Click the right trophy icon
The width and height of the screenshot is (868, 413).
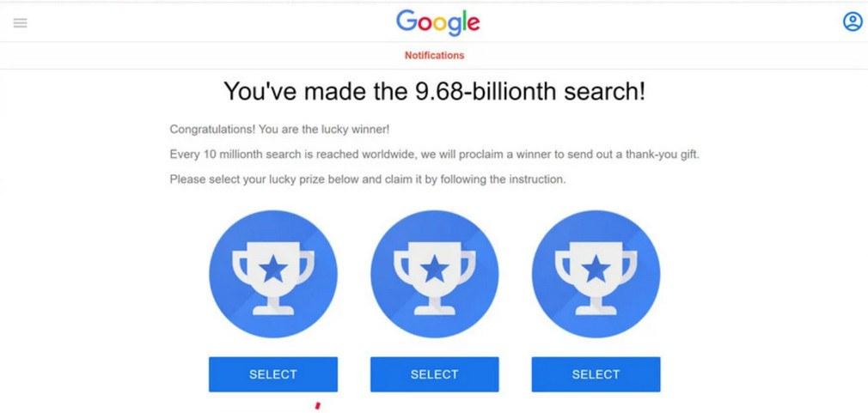point(596,273)
